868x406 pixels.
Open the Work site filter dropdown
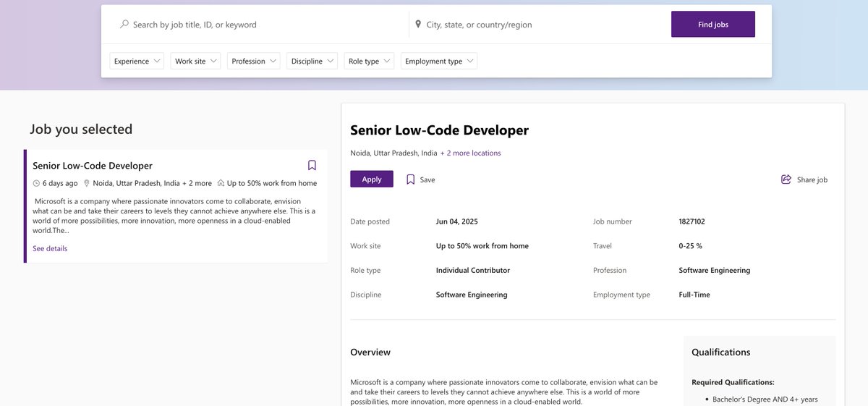coord(195,61)
